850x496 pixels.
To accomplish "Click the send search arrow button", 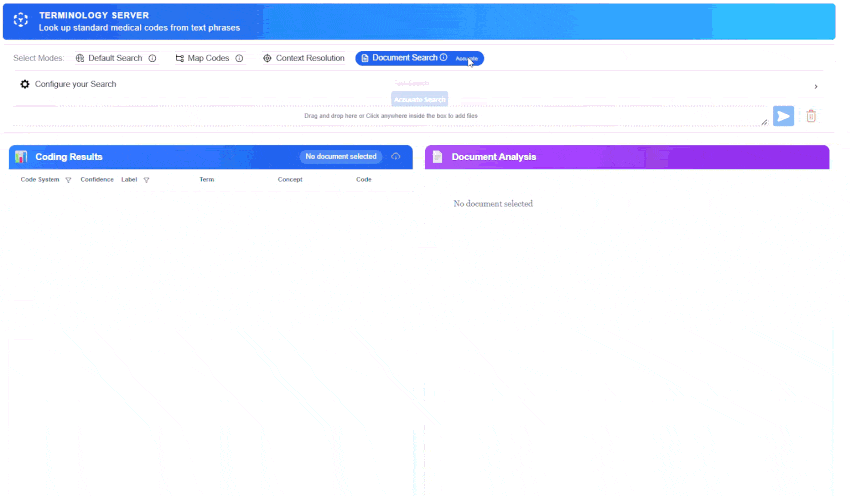I will point(783,116).
